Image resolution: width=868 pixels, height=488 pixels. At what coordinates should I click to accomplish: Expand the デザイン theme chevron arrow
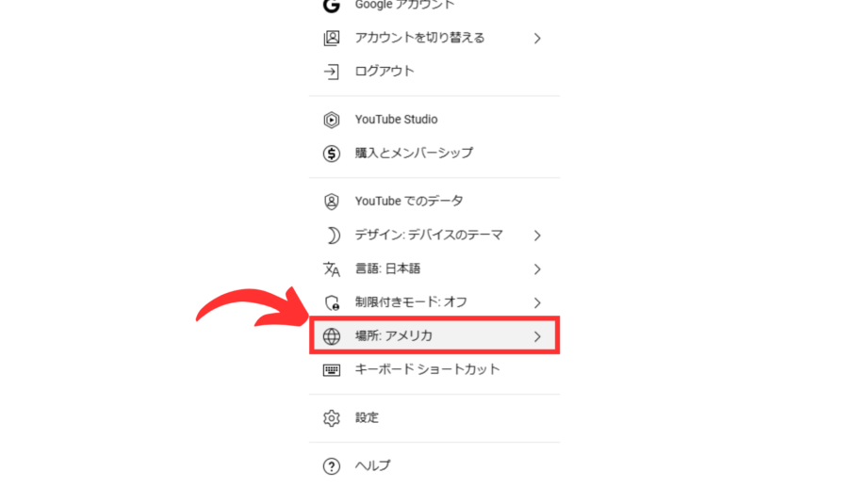(x=537, y=236)
